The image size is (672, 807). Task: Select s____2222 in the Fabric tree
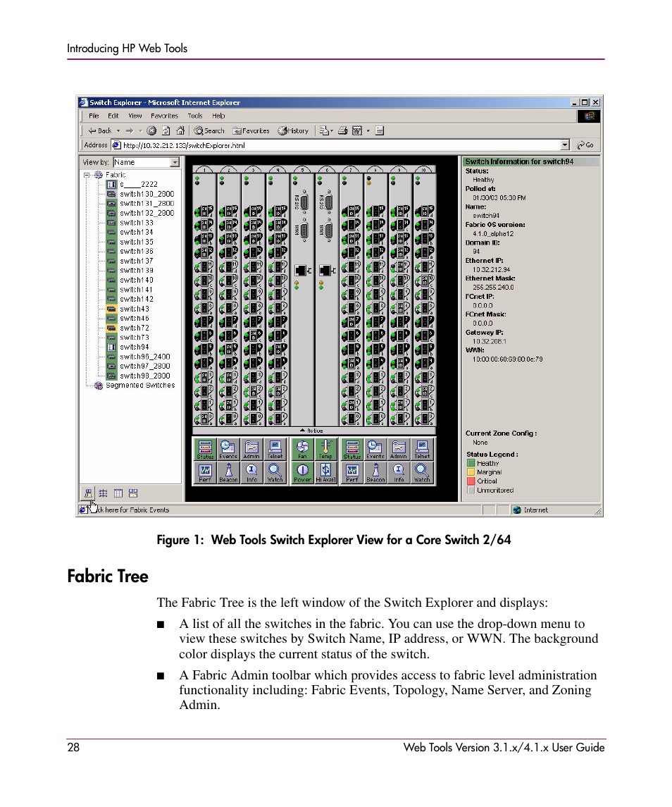[x=138, y=184]
